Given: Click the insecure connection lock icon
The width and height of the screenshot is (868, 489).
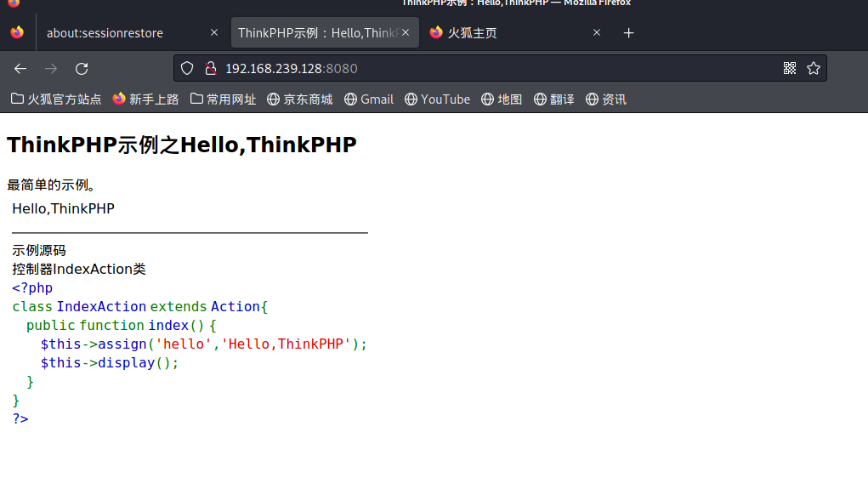Looking at the screenshot, I should click(210, 68).
